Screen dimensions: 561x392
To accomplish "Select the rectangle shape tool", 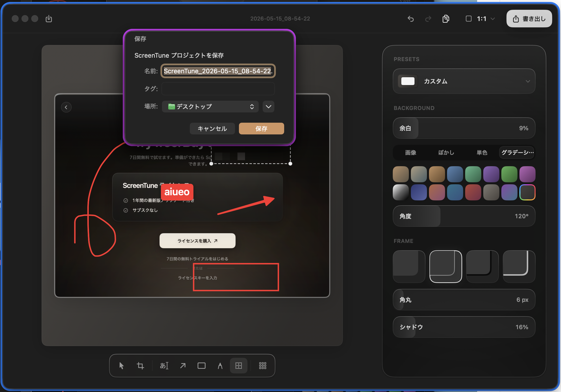I will click(202, 366).
